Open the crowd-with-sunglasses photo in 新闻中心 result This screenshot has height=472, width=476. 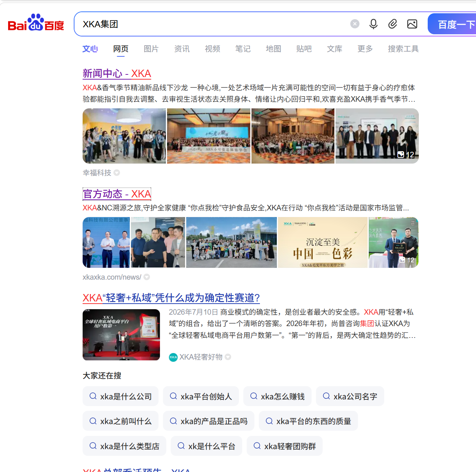[x=124, y=136]
